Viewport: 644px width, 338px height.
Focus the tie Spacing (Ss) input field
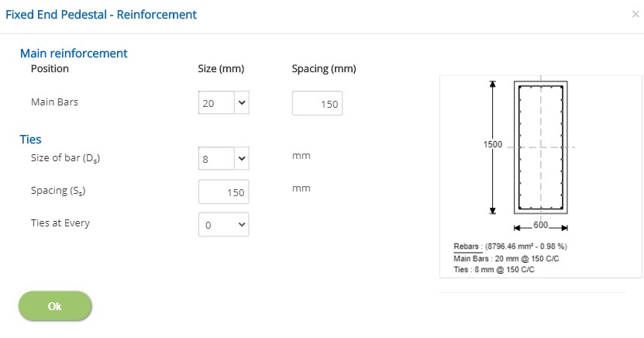(x=224, y=192)
